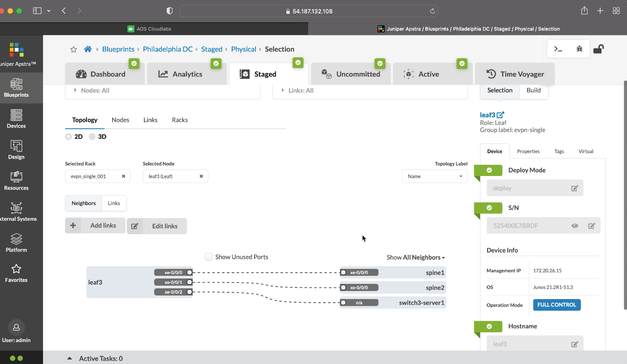Viewport: 627px width, 364px height.
Task: Click the Safari address bar
Action: click(309, 11)
